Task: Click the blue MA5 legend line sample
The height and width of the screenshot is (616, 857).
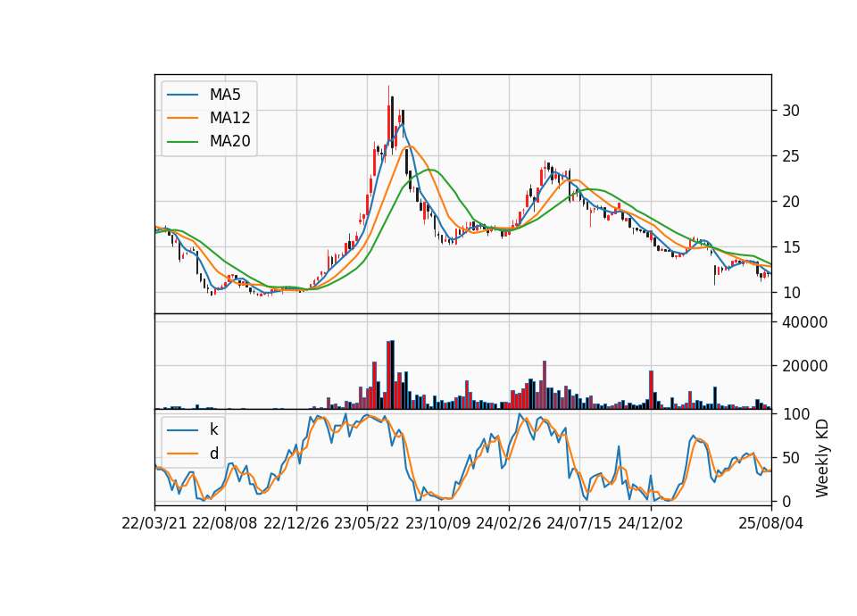Action: [x=182, y=95]
